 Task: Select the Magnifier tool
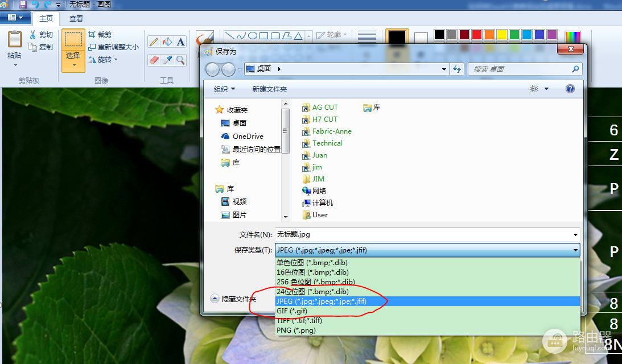(181, 60)
